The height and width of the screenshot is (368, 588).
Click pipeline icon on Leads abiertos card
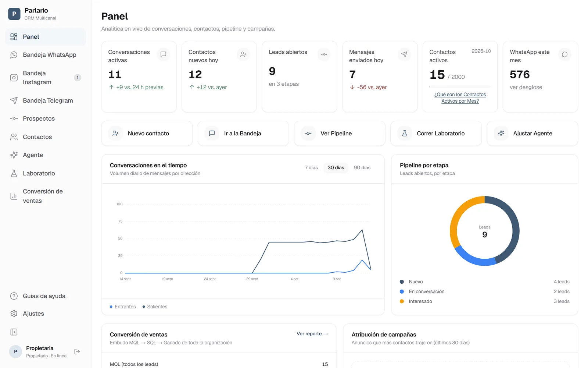click(x=324, y=54)
